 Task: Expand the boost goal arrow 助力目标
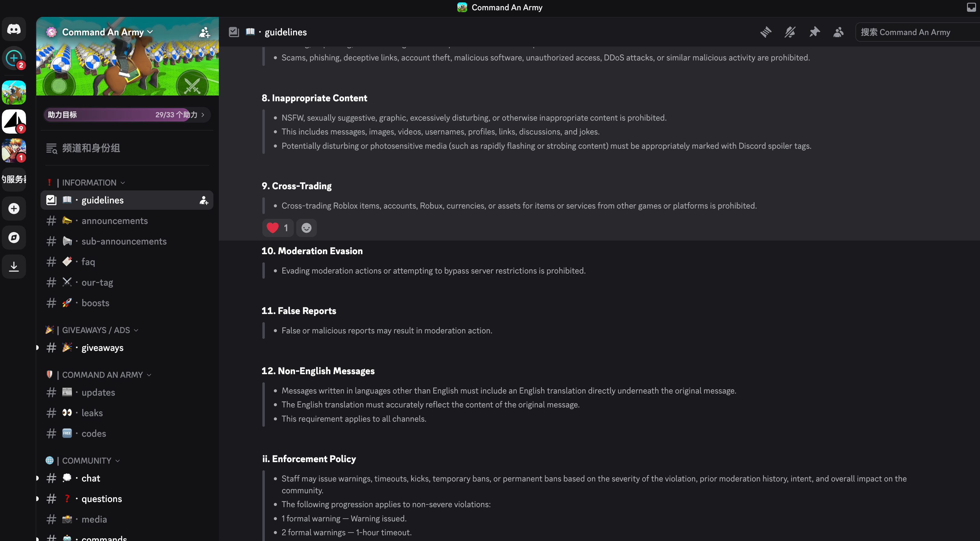click(x=203, y=115)
